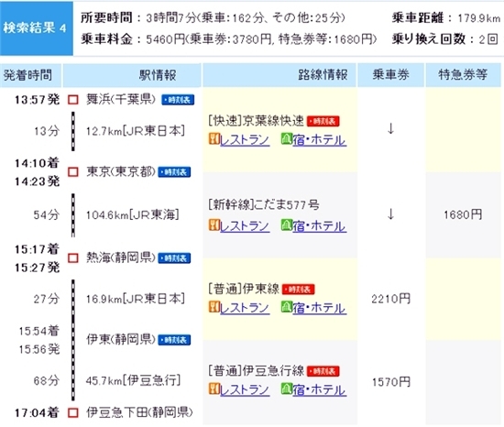Click the 2210円 ticket fare
Viewport: 504px width, 427px height.
[391, 299]
